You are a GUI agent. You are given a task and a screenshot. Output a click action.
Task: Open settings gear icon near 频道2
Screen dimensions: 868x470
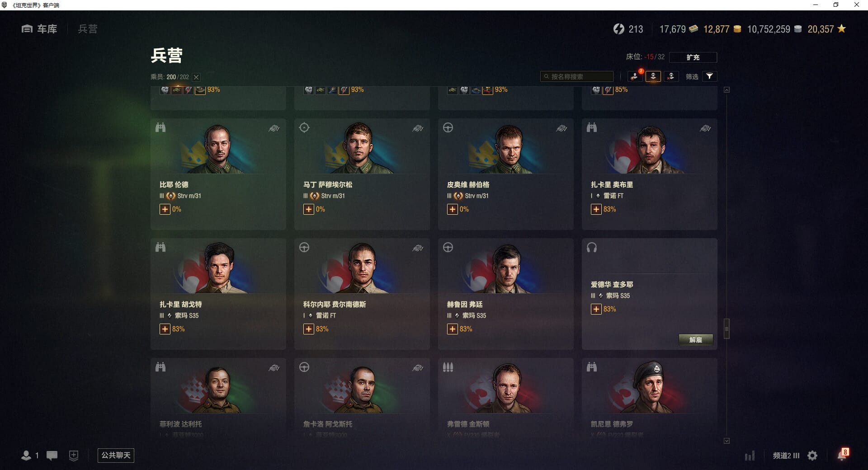812,456
